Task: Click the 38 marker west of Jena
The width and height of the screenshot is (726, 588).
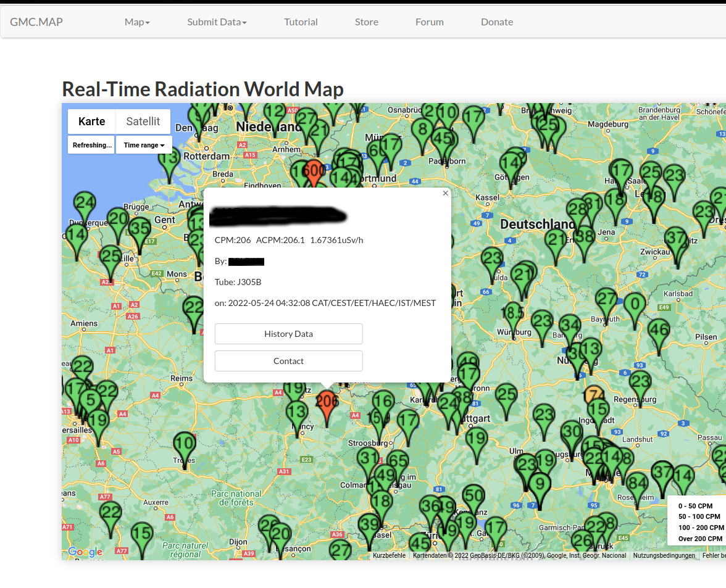Action: (584, 239)
